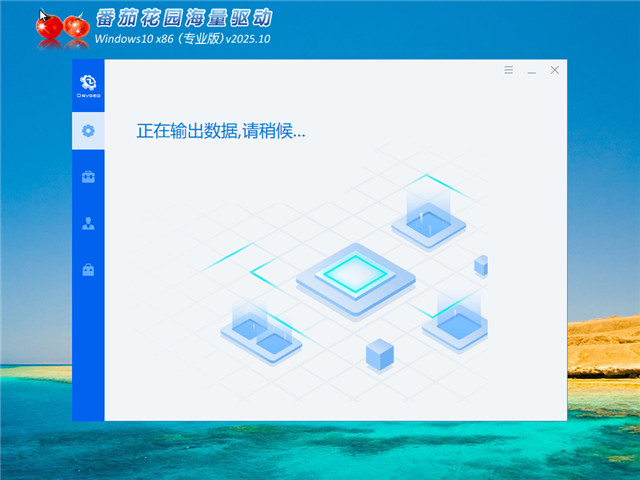Image resolution: width=640 pixels, height=480 pixels.
Task: Click the sandy rock on desktop wallpaper
Action: pos(604,345)
